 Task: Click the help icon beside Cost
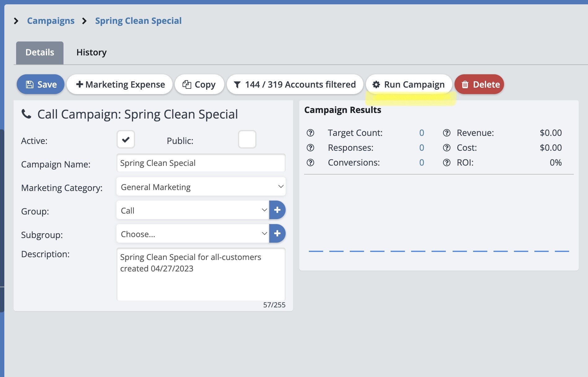click(x=446, y=148)
